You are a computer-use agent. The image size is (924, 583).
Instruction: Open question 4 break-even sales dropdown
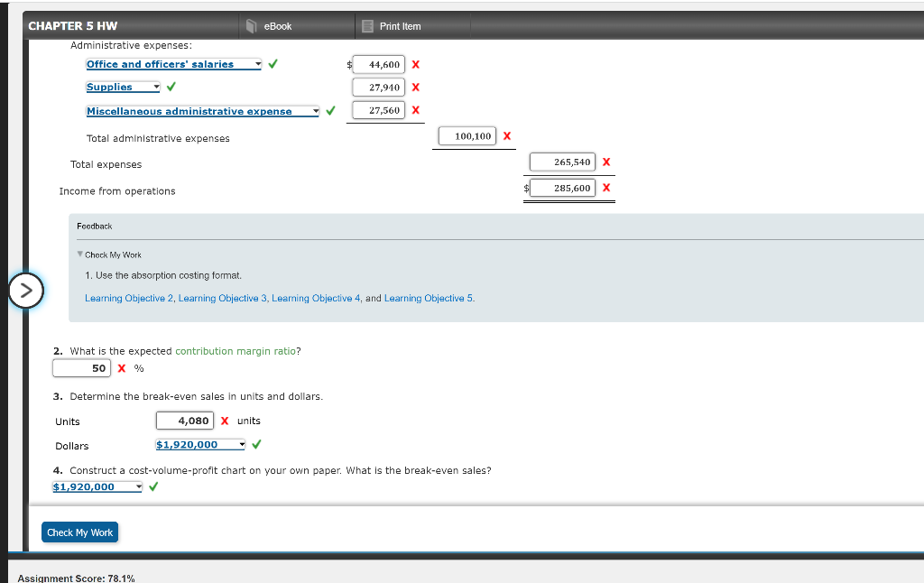tap(97, 487)
